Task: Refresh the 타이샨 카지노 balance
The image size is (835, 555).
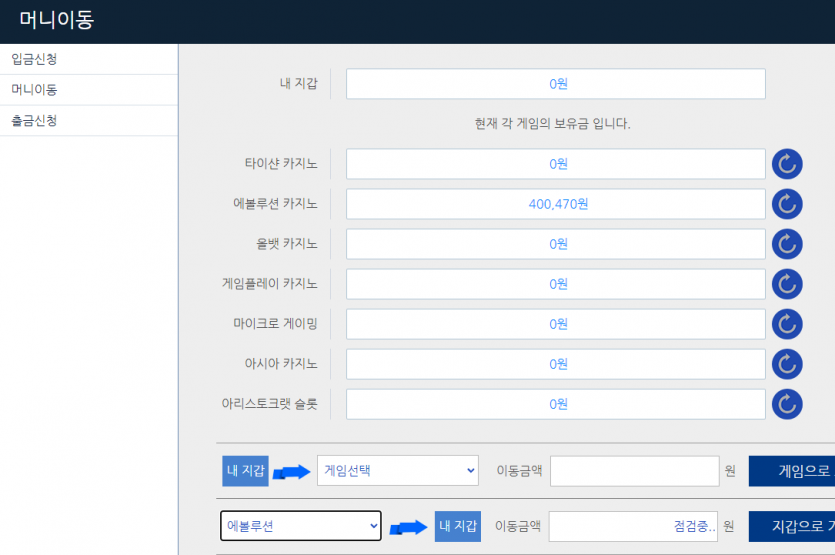Action: click(x=787, y=164)
